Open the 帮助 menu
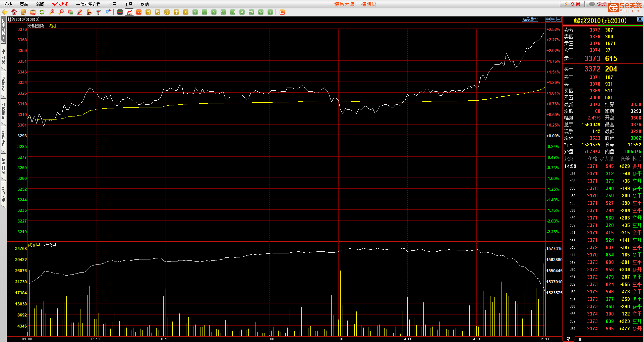This screenshot has width=644, height=342. (x=144, y=4)
